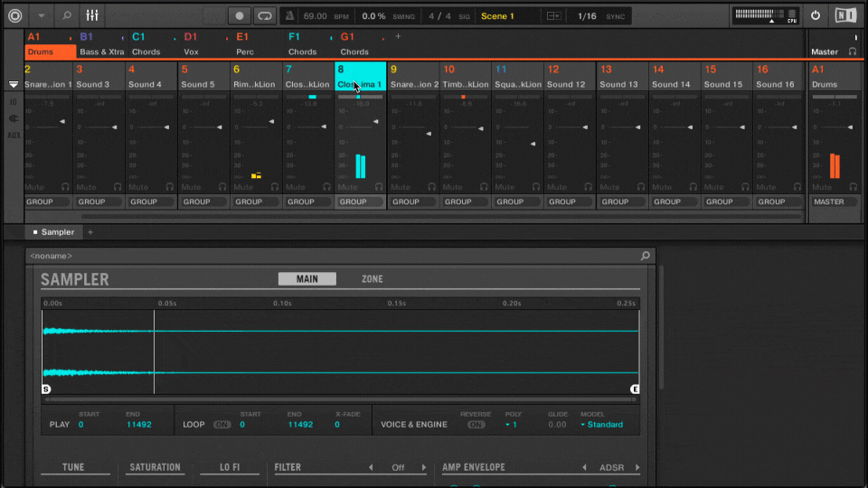Toggle SYNC in the header
Screen dimensions: 868x488
615,16
